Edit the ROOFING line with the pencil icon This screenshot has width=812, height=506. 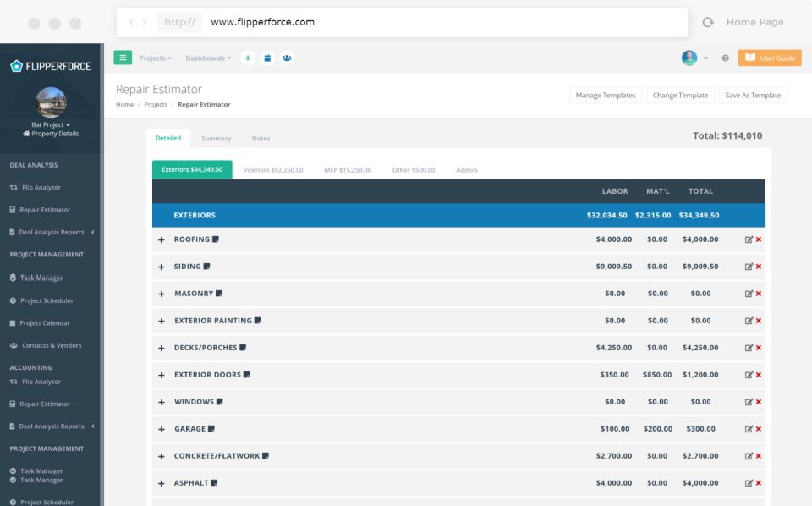pos(749,239)
